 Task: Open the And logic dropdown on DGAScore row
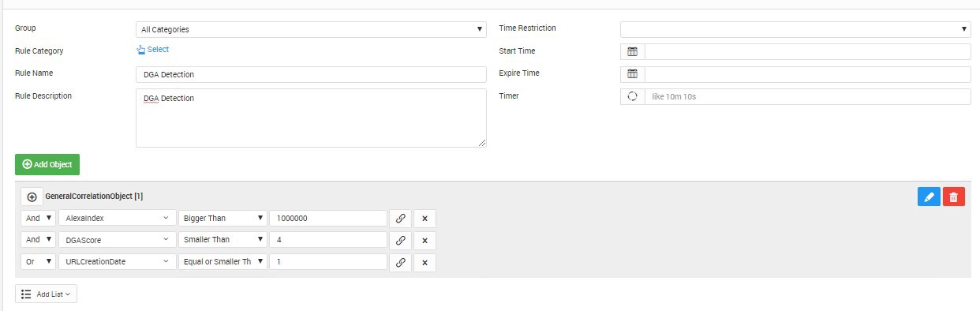pyautogui.click(x=38, y=239)
